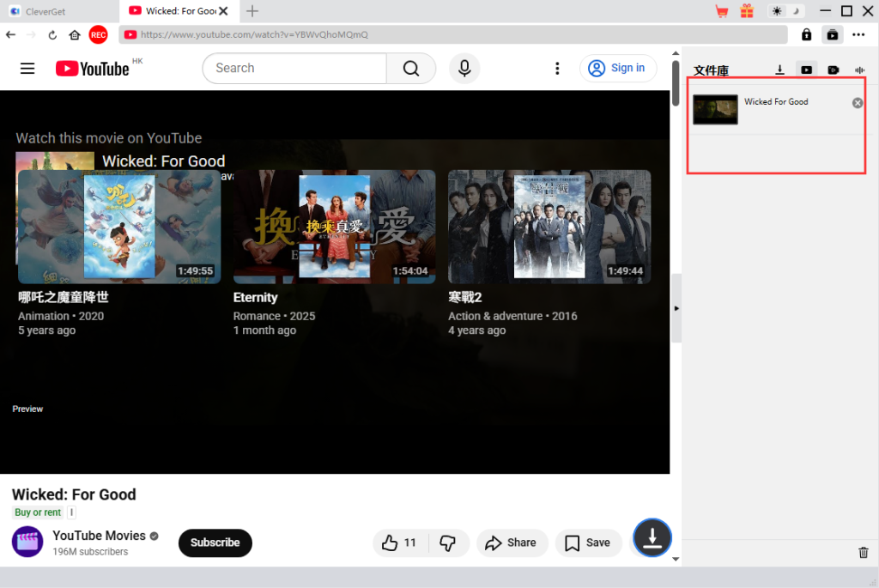Click the 哪吒之魔童降世 title text

64,297
